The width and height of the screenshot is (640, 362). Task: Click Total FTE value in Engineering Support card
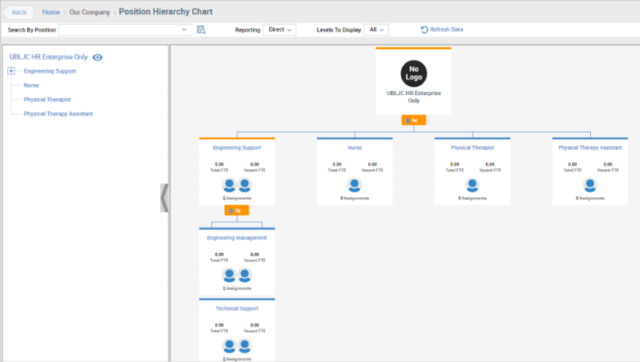click(x=219, y=164)
